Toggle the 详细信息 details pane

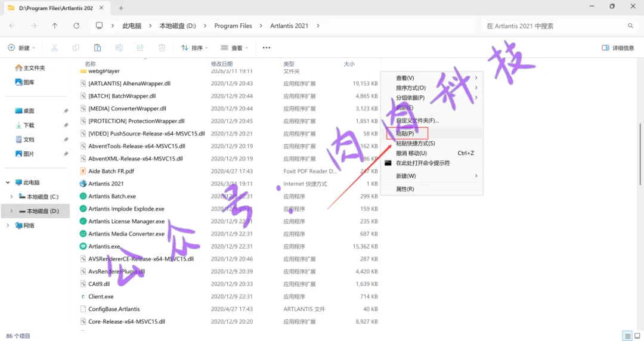(x=618, y=48)
